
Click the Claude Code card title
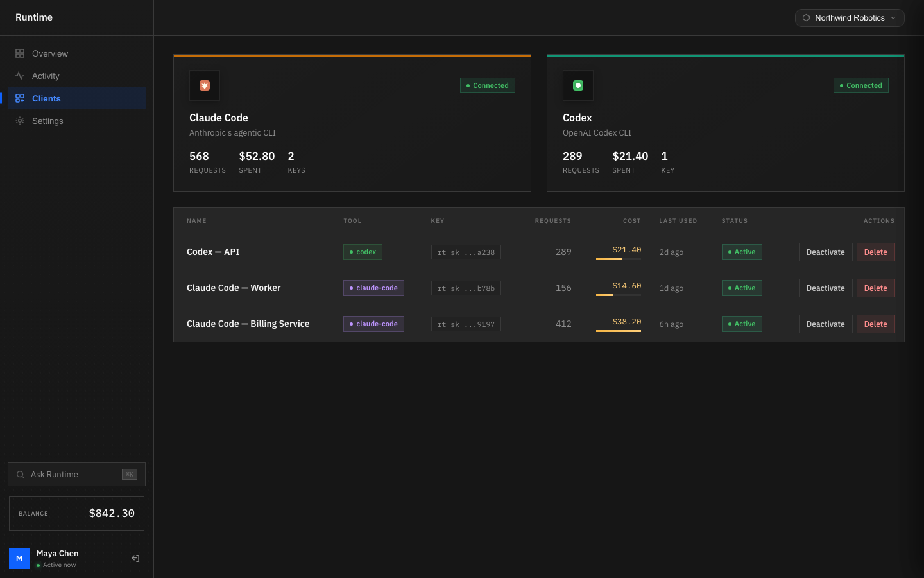tap(219, 118)
